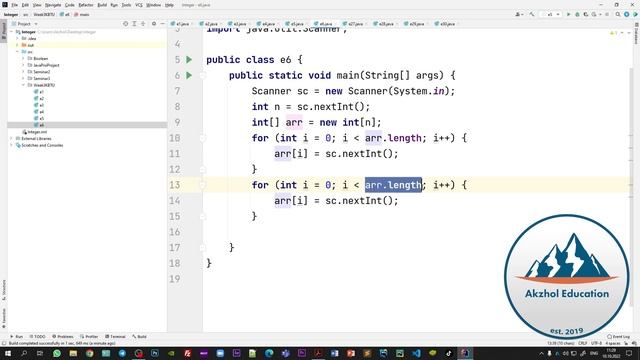Open Photoshop from the taskbar
The image size is (640, 360).
(x=155, y=353)
